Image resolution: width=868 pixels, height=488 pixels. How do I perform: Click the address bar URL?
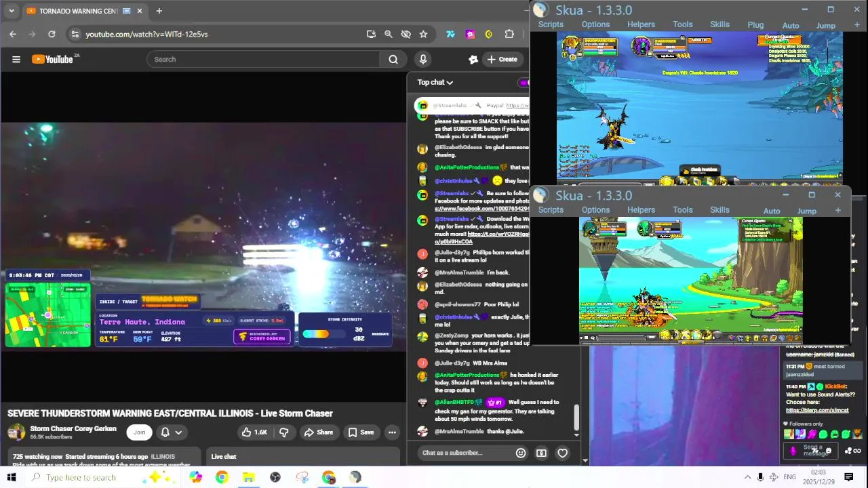[x=146, y=34]
